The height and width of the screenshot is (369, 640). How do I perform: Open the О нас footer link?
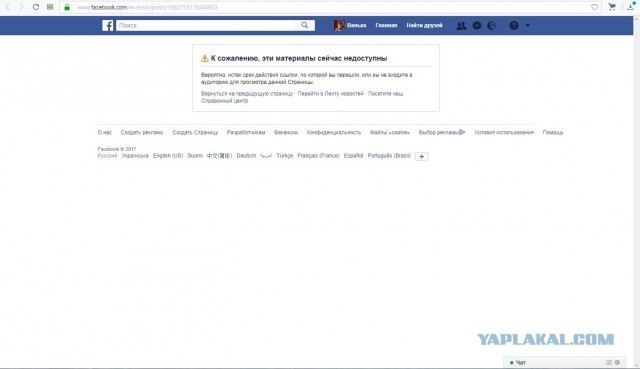click(x=104, y=132)
